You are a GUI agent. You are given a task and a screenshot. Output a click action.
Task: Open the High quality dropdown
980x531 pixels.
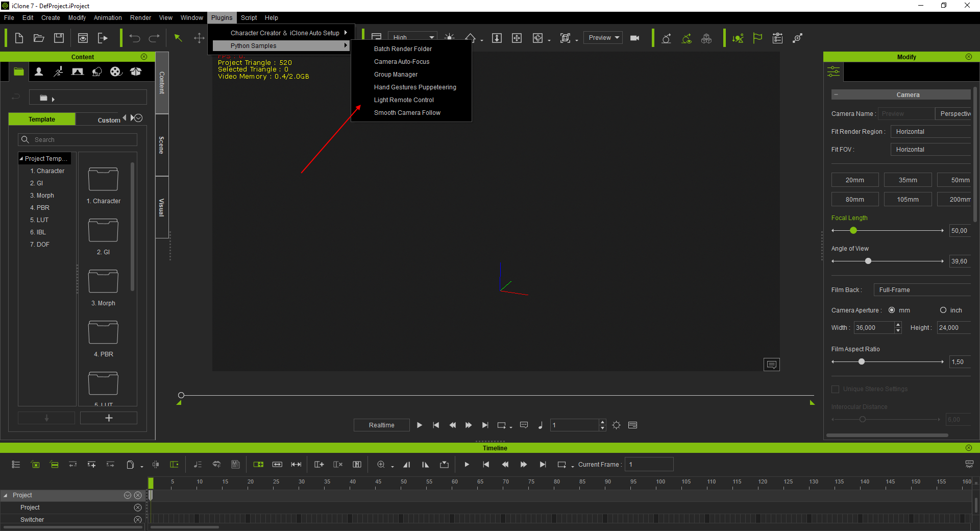(412, 37)
